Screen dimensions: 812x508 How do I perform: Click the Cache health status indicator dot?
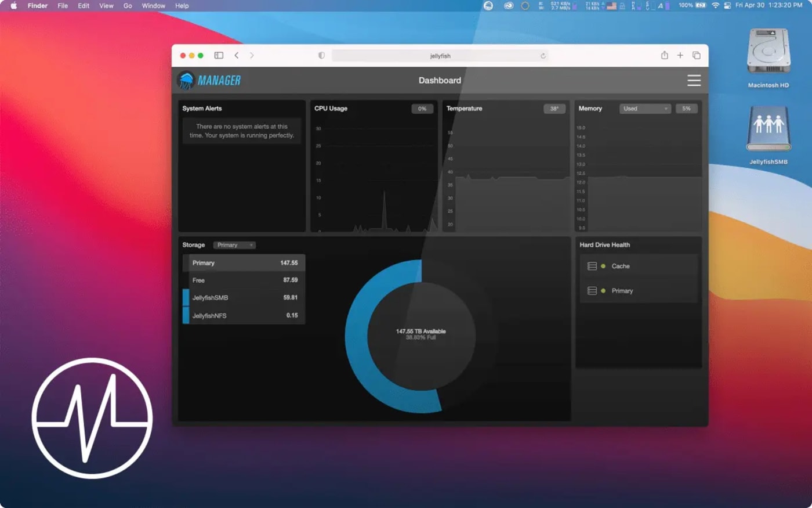(x=604, y=266)
